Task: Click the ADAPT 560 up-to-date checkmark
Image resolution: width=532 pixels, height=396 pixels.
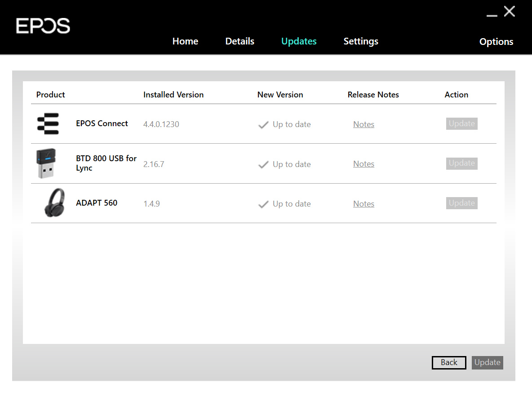Action: [x=263, y=204]
